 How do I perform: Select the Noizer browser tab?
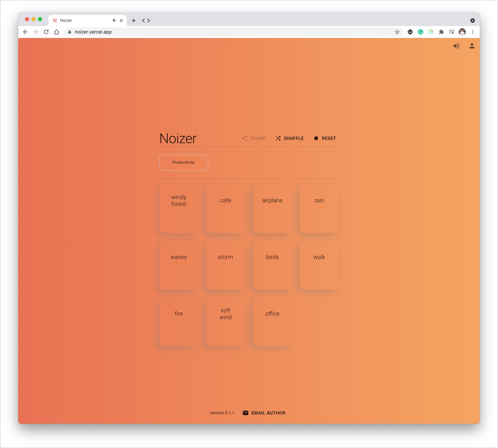pos(87,20)
